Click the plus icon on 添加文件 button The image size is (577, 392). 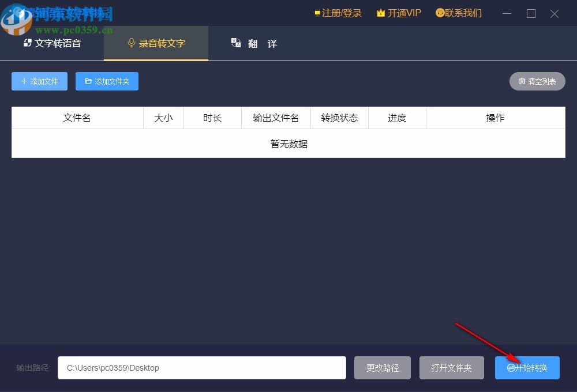click(x=24, y=81)
